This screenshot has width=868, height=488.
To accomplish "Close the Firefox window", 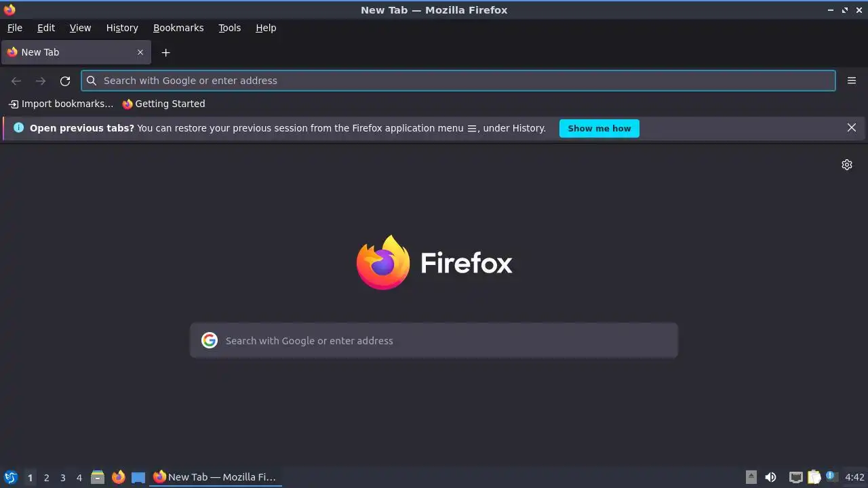I will [x=859, y=10].
